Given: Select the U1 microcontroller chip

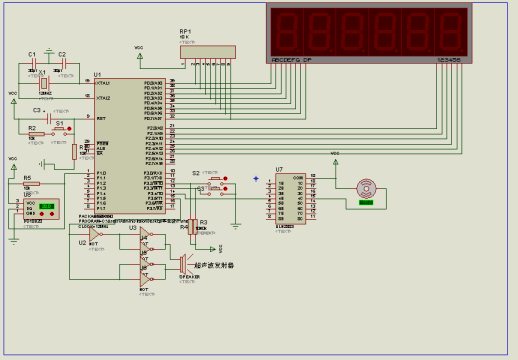Looking at the screenshot, I should (130, 146).
